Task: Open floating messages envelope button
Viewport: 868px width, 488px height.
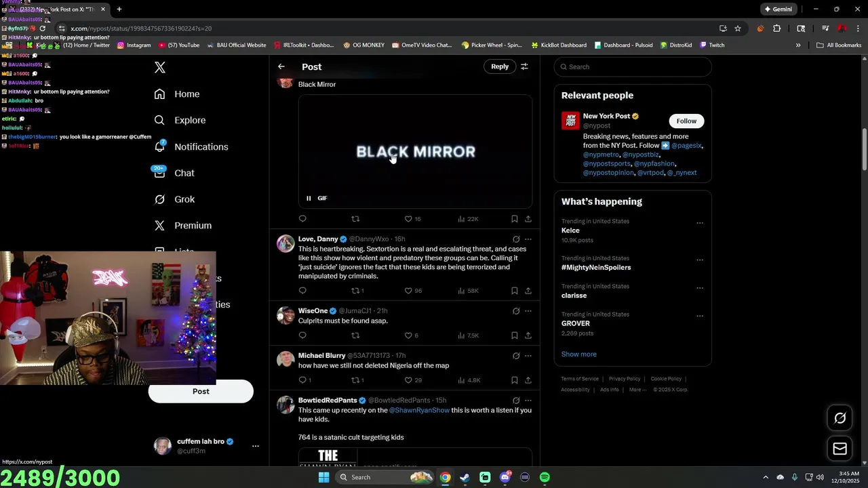Action: (840, 449)
